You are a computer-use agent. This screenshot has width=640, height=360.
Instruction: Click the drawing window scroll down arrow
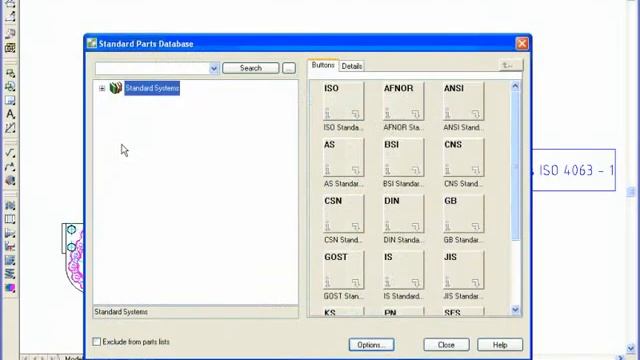pyautogui.click(x=631, y=348)
